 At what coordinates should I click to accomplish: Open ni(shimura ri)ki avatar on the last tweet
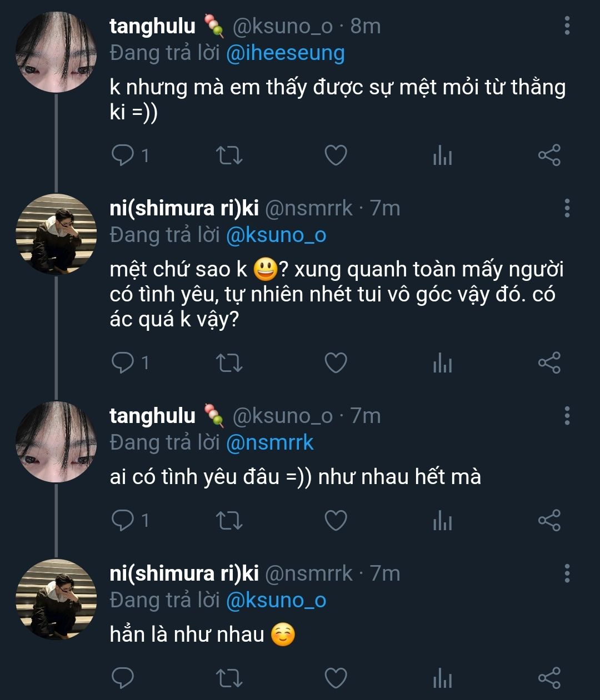56,599
